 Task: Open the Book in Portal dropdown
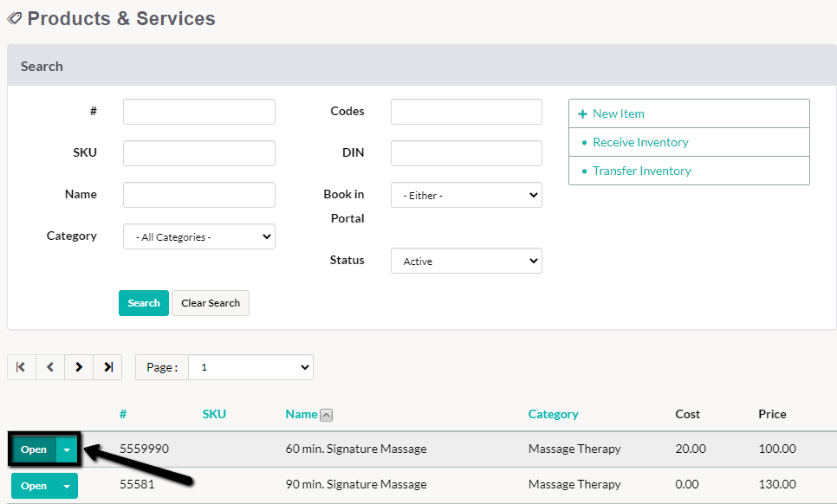(x=466, y=195)
